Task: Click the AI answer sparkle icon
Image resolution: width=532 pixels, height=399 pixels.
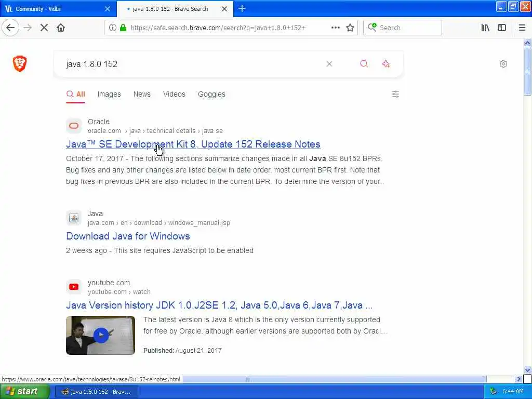Action: [x=386, y=64]
